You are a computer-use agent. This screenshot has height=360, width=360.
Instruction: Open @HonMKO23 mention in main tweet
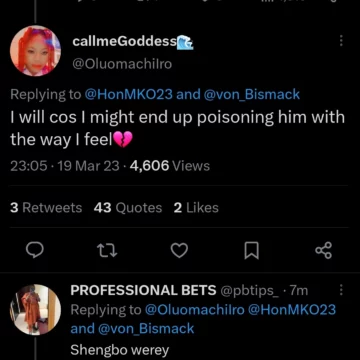pyautogui.click(x=129, y=95)
